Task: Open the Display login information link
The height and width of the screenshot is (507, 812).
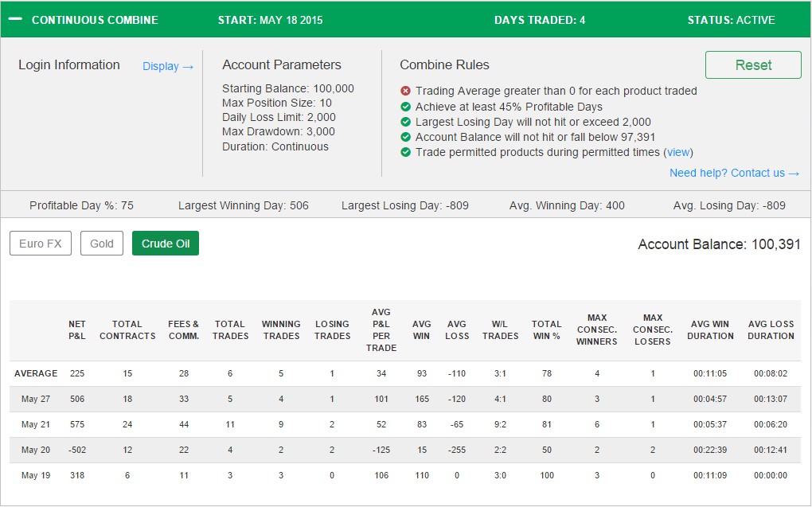Action: click(168, 66)
